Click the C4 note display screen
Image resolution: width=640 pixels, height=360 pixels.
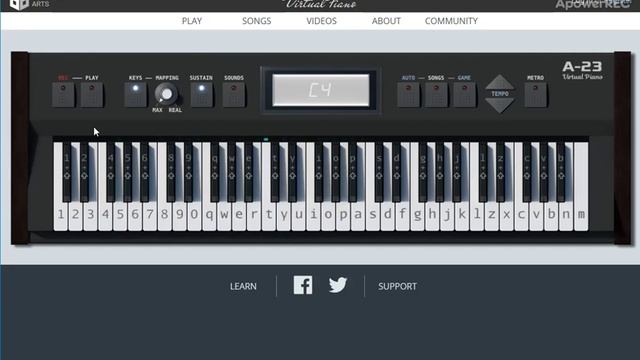point(321,90)
